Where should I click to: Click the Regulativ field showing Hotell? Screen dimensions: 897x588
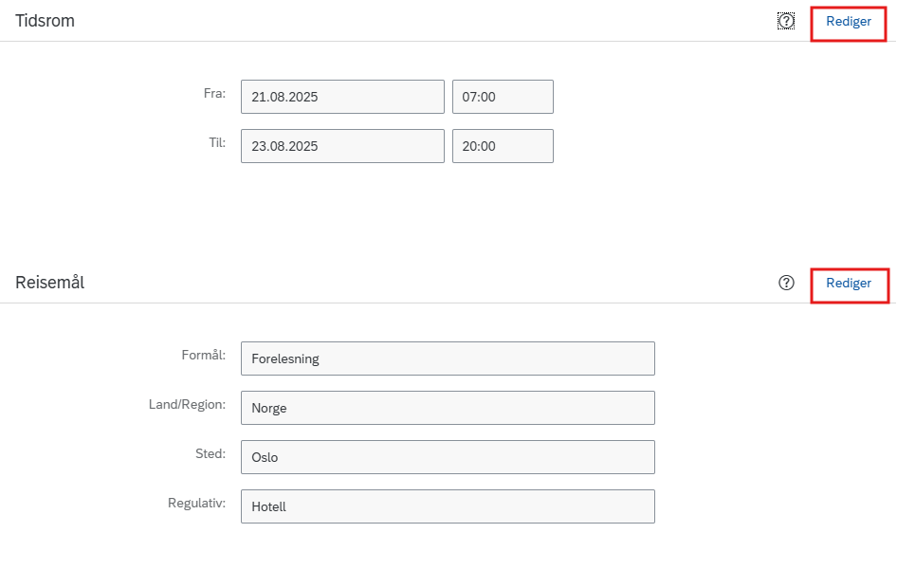pos(448,506)
